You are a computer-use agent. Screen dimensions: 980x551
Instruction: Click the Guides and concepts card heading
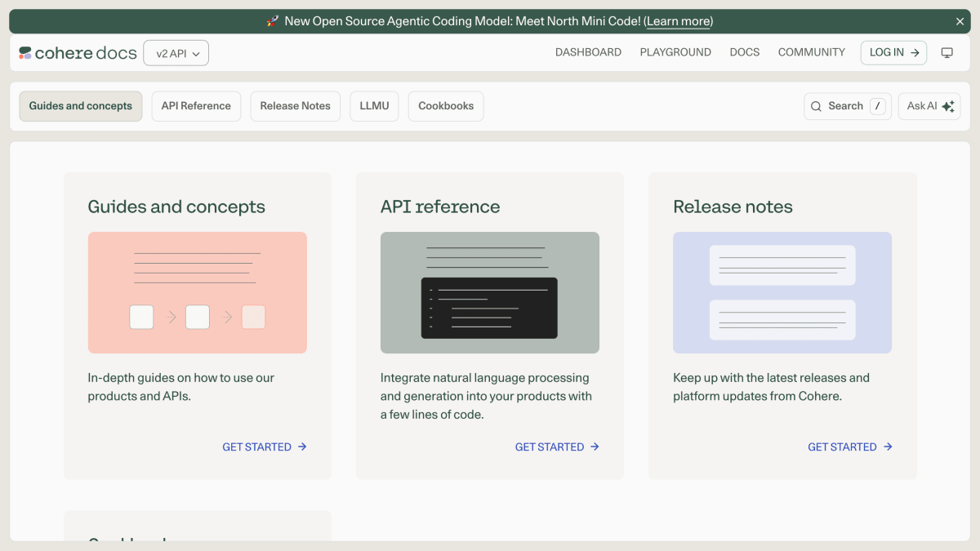(176, 207)
